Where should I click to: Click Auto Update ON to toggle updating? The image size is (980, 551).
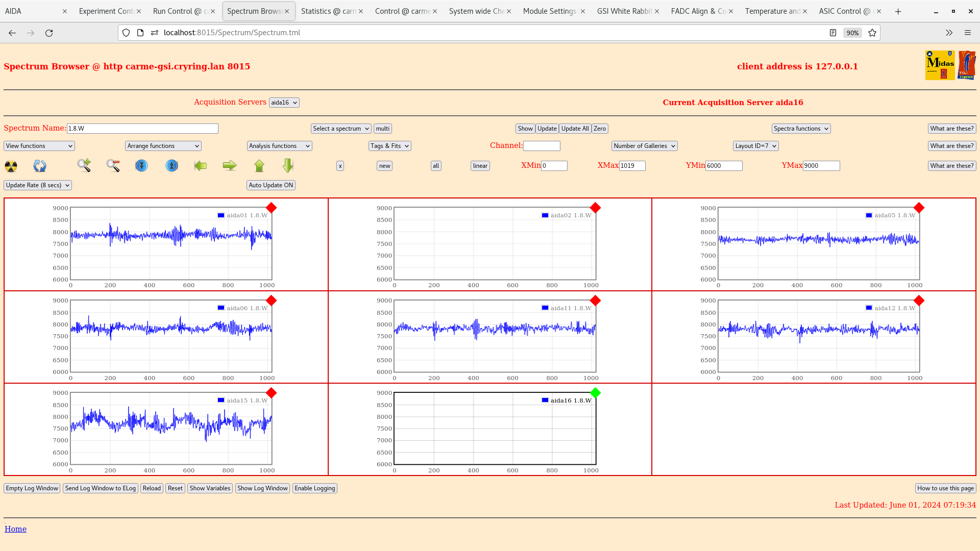click(x=271, y=185)
